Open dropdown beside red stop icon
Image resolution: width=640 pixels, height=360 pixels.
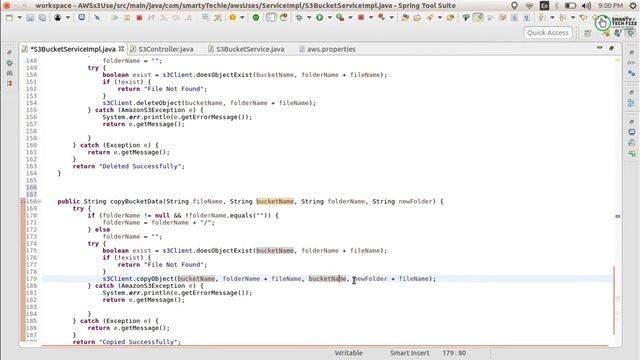(371, 18)
